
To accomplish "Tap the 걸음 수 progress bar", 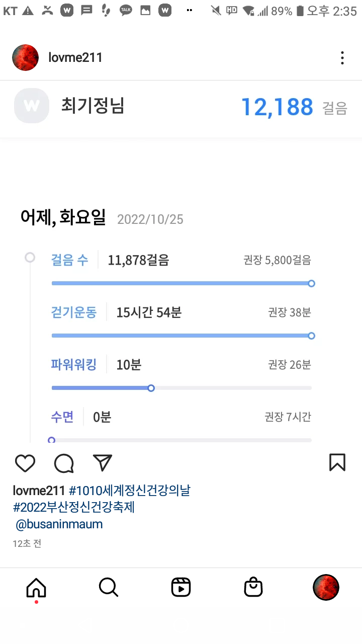I will pos(181,284).
